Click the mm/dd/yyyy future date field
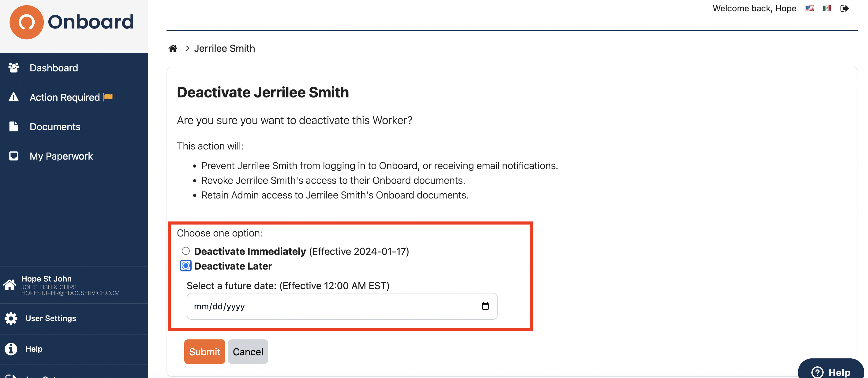Viewport: 868px width, 378px height. [x=342, y=306]
